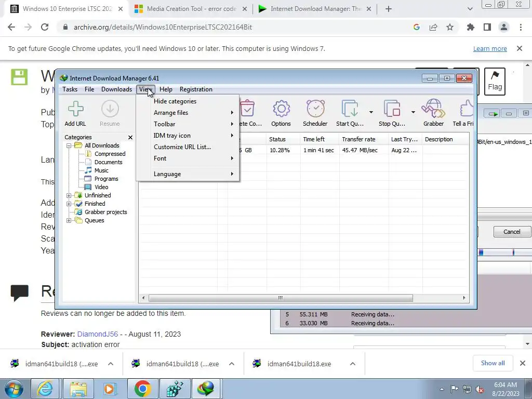Open the Tasks menu
The image size is (532, 399).
70,89
